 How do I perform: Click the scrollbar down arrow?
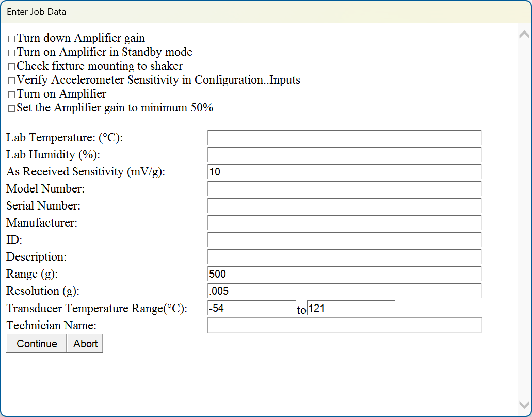524,405
